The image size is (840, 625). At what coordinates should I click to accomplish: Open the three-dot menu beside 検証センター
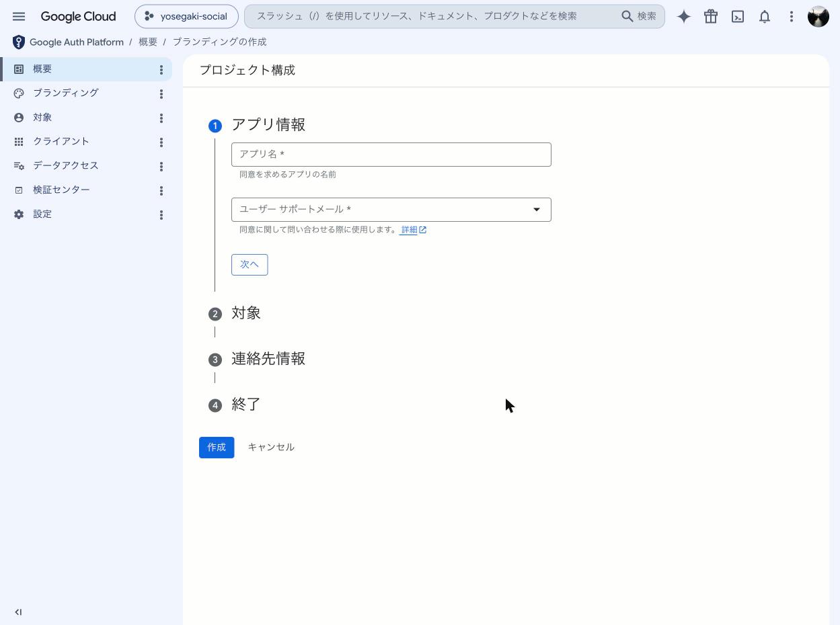point(161,191)
